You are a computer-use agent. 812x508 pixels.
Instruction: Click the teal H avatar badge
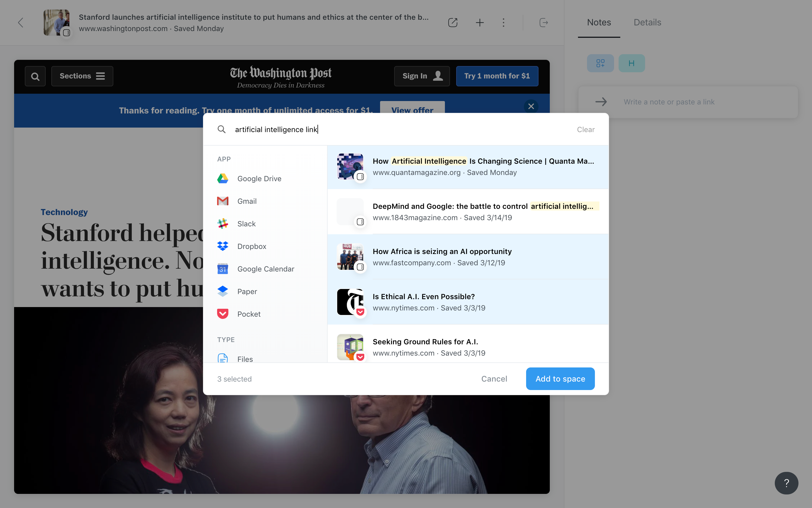[x=632, y=63]
